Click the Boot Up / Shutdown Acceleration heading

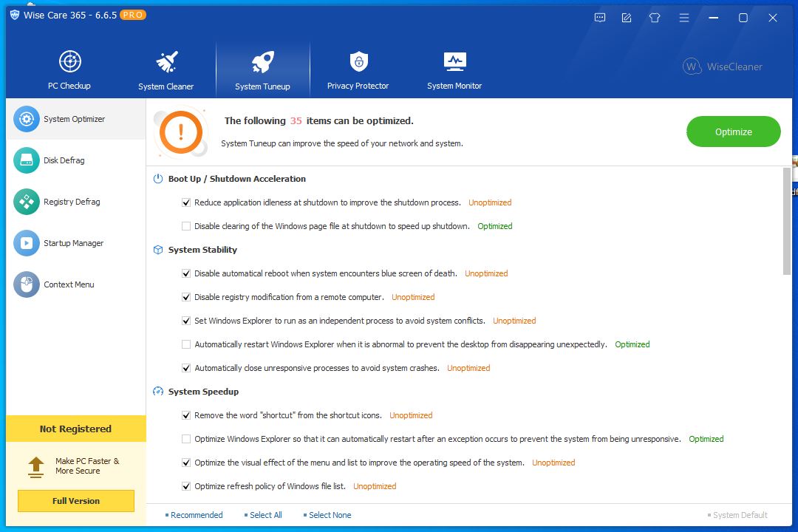(x=237, y=179)
